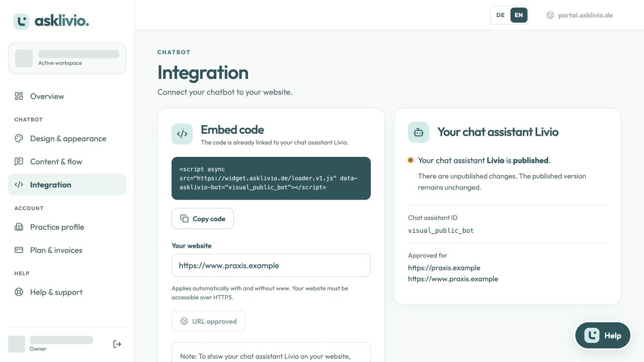Image resolution: width=644 pixels, height=362 pixels.
Task: Click the Copy code button
Action: point(203,219)
